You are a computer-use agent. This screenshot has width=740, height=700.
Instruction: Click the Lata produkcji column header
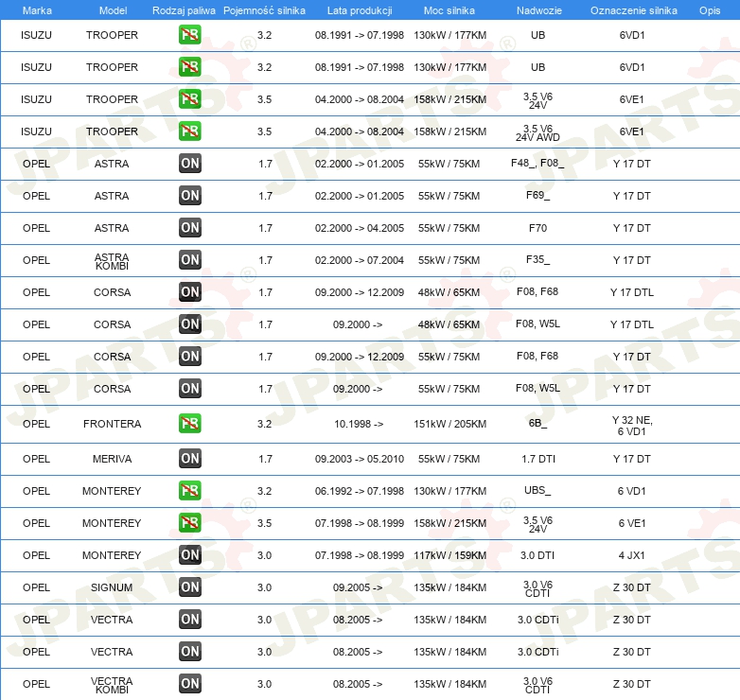pyautogui.click(x=360, y=10)
